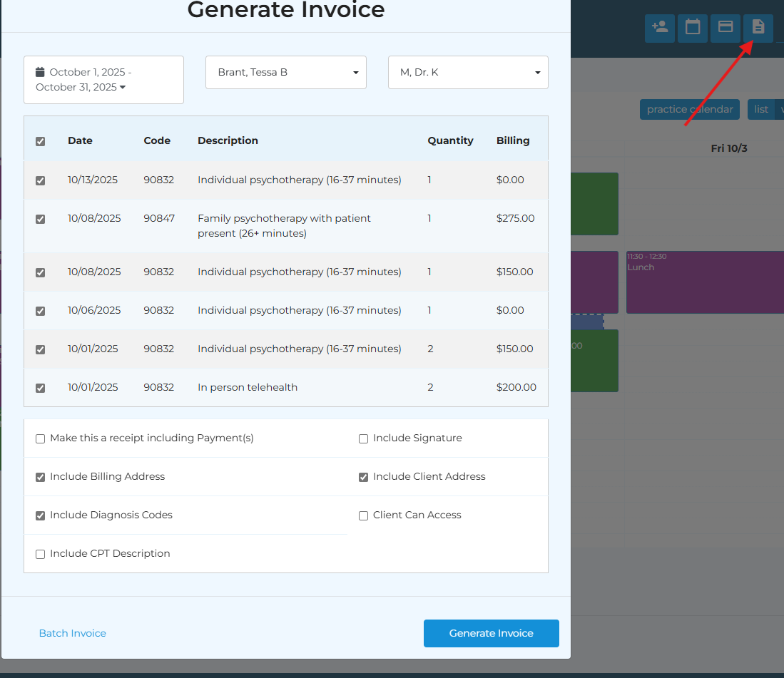784x678 pixels.
Task: Switch to practice calendar view
Action: 690,109
